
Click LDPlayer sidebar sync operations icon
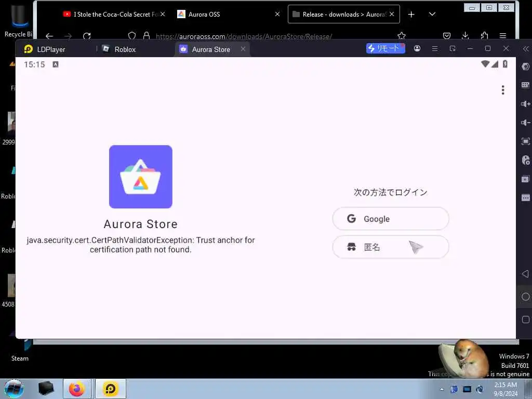point(526,160)
